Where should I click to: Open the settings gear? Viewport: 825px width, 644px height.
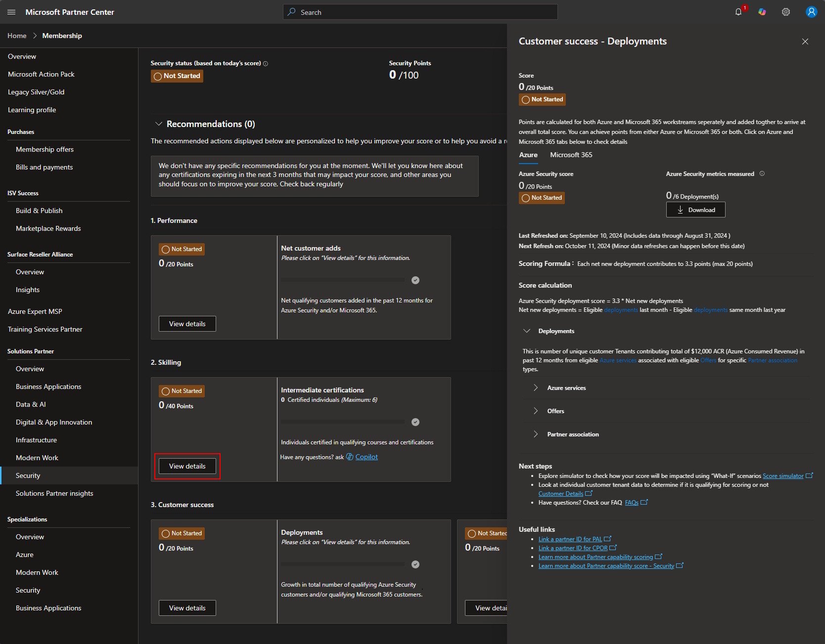786,12
